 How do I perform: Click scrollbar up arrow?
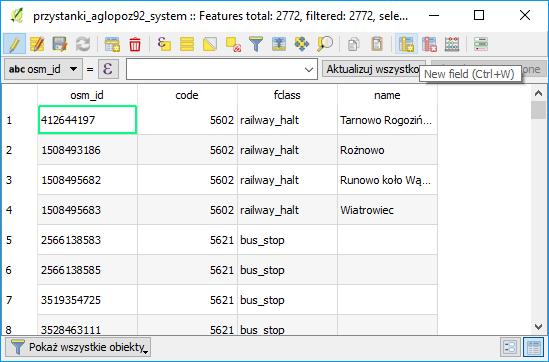pos(538,93)
